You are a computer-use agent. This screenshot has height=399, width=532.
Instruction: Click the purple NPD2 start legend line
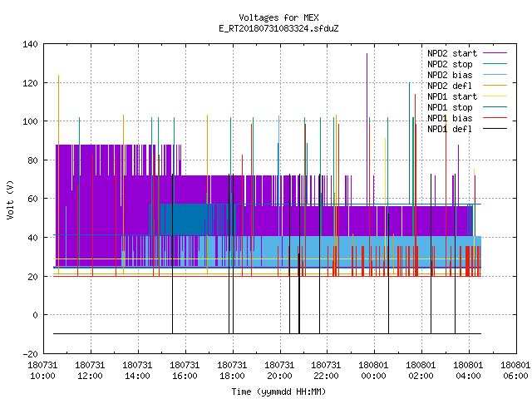pos(495,53)
